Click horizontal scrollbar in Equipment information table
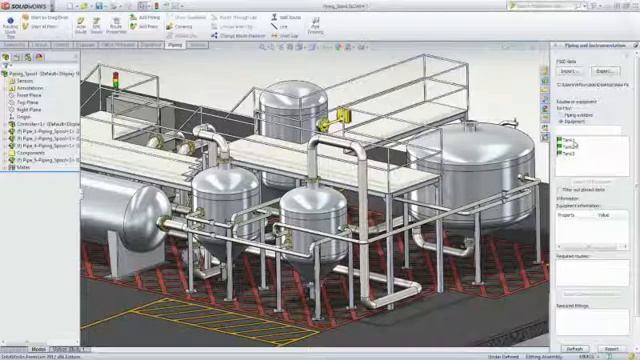 [x=592, y=247]
